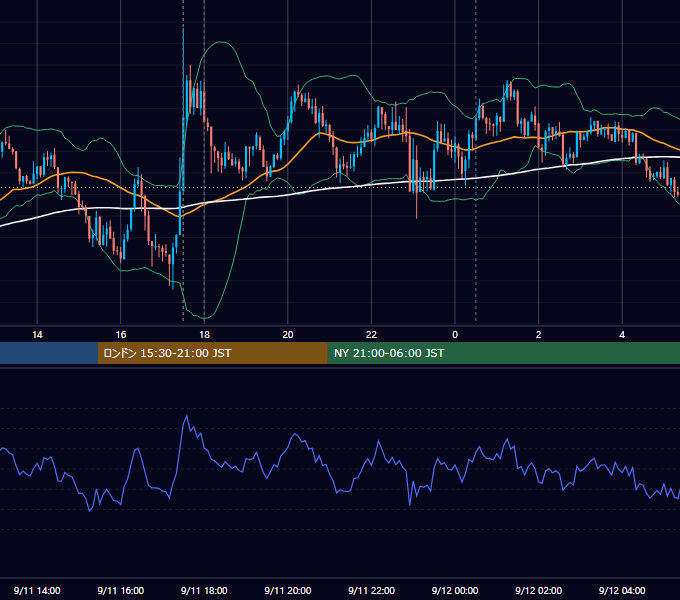Click the 22 hour label on the price chart axis
This screenshot has height=600, width=680.
pyautogui.click(x=372, y=335)
